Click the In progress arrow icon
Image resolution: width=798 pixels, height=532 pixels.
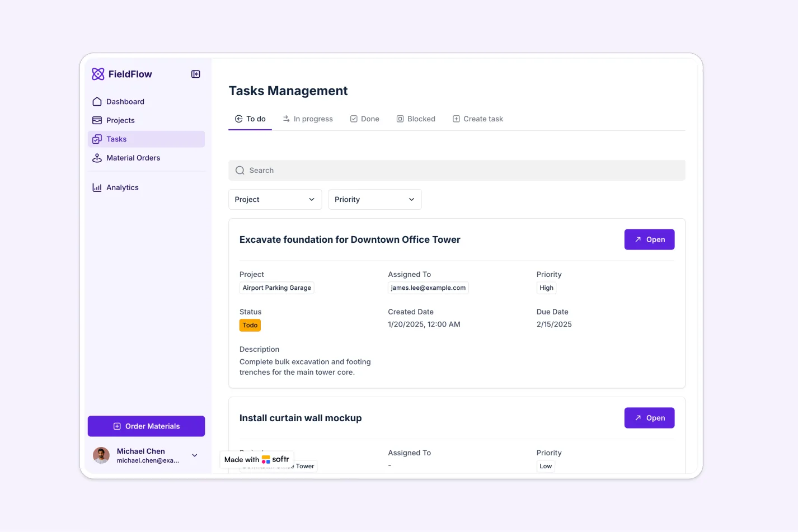point(286,119)
